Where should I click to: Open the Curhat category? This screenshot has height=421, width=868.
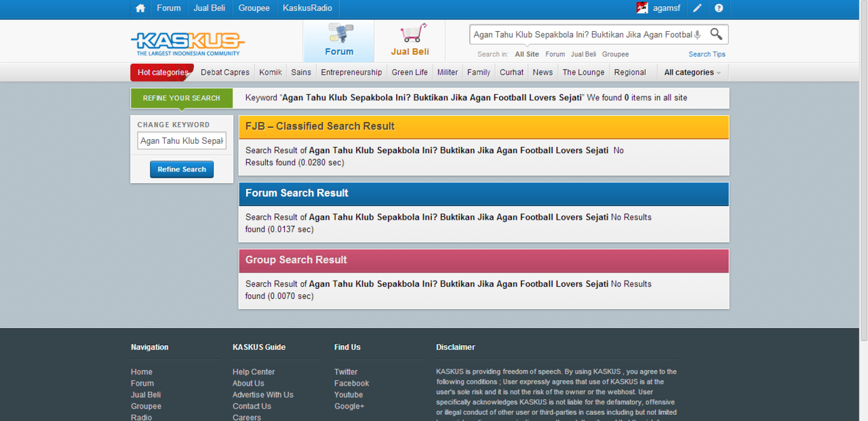pos(512,73)
